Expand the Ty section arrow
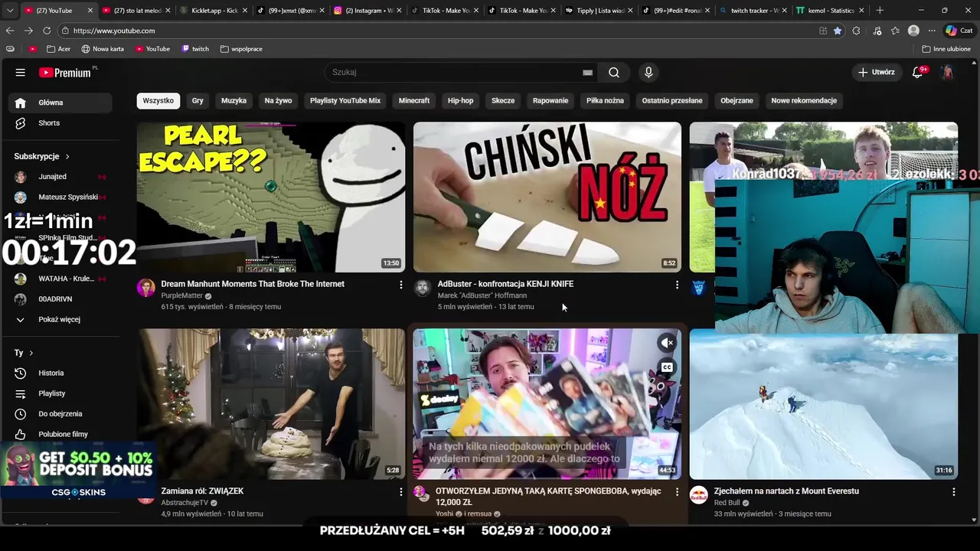This screenshot has height=551, width=980. (x=31, y=353)
